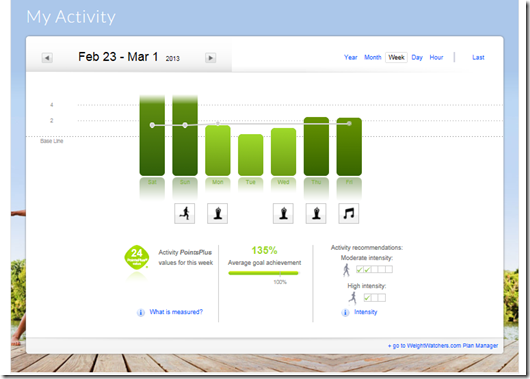
Task: Click the last empty high intensity checkbox
Action: pyautogui.click(x=382, y=298)
